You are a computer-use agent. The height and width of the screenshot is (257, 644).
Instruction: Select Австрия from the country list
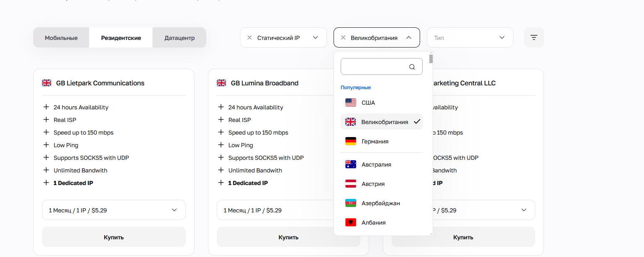[x=373, y=184]
